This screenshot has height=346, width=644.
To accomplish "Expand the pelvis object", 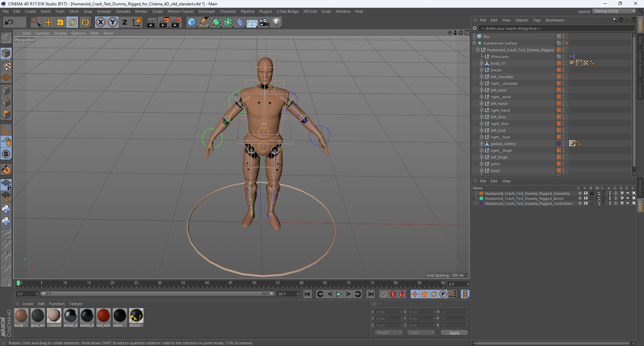I will tap(481, 164).
